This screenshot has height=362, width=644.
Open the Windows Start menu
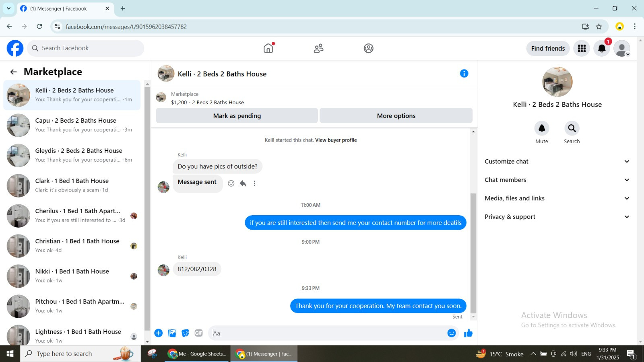pyautogui.click(x=10, y=354)
